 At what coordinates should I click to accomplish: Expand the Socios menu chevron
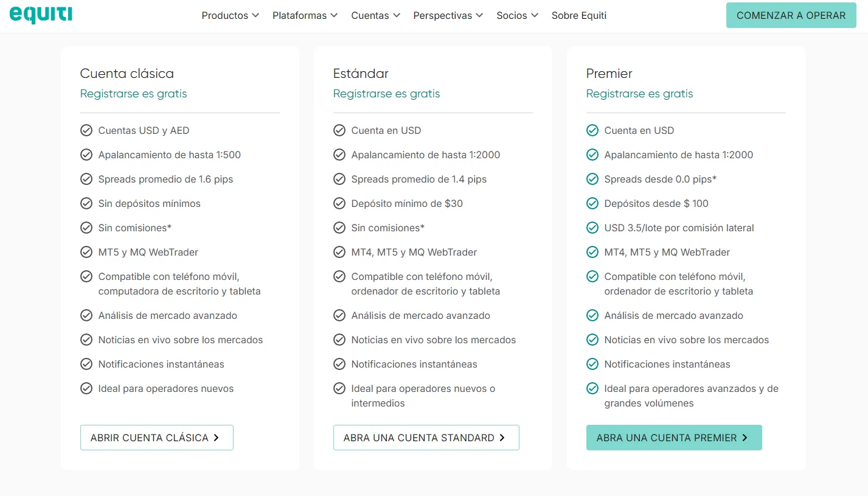[x=535, y=16]
